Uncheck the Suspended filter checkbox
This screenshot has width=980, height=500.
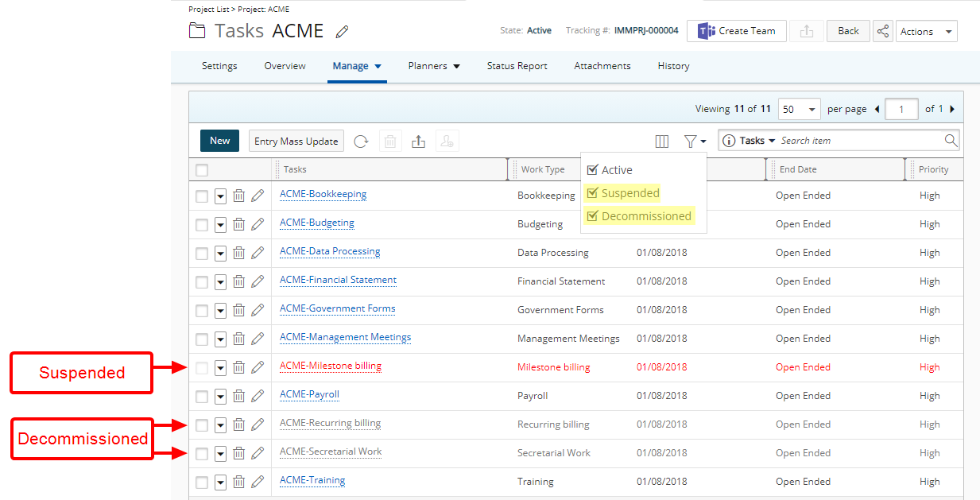[592, 193]
